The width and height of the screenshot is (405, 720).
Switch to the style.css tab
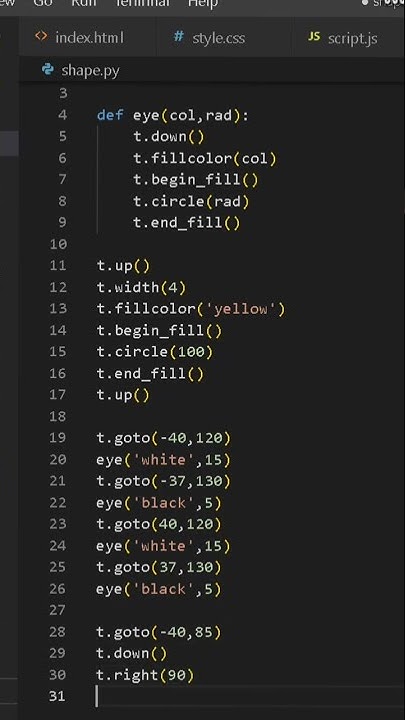click(x=209, y=37)
